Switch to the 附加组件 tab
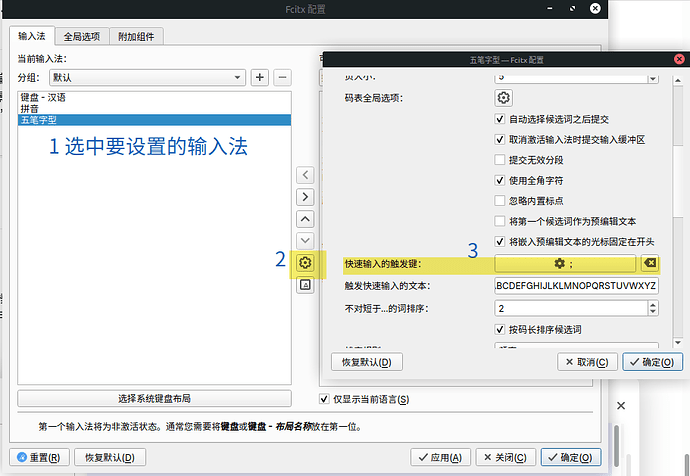Screen dimensions: 690x476 136,37
